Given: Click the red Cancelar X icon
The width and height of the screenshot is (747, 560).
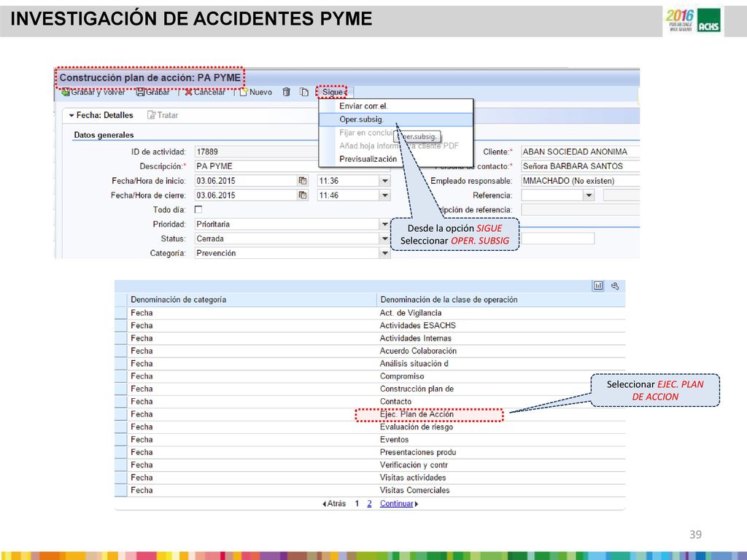Looking at the screenshot, I should point(189,93).
